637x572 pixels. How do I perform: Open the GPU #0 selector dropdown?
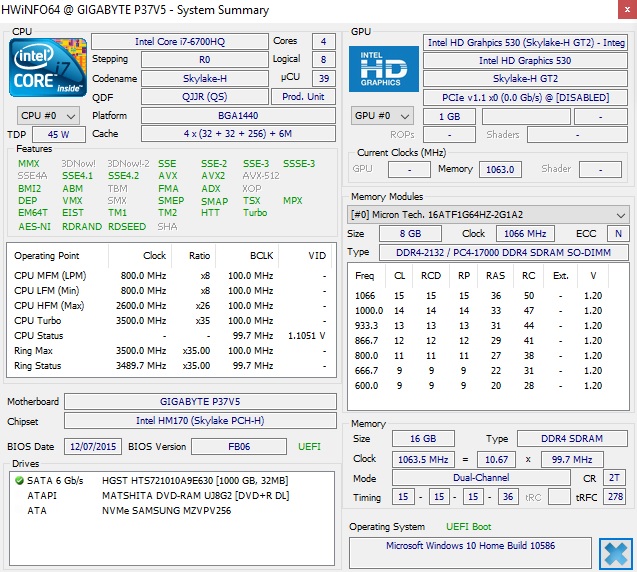tap(382, 116)
